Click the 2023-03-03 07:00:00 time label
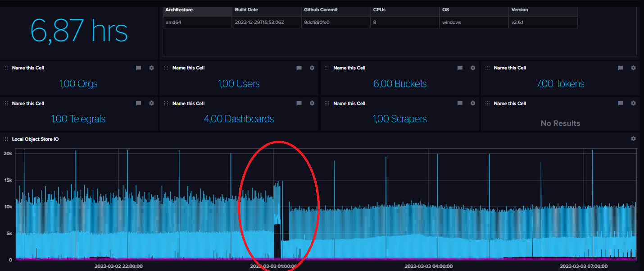 [584, 266]
